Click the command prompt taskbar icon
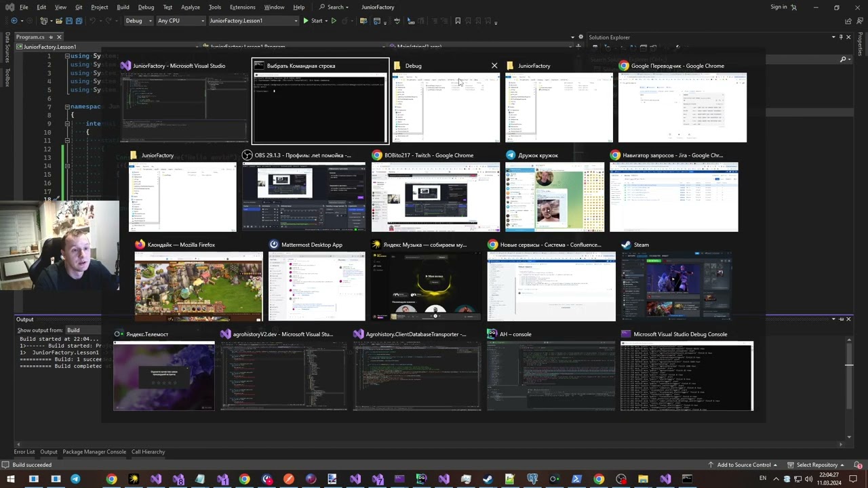Viewport: 868px width, 488px height. [687, 479]
